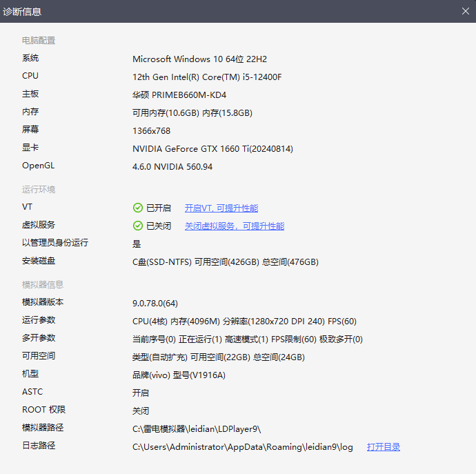Click the 日志路径 AppData log path text
Image resolution: width=476 pixels, height=474 pixels.
tap(242, 446)
